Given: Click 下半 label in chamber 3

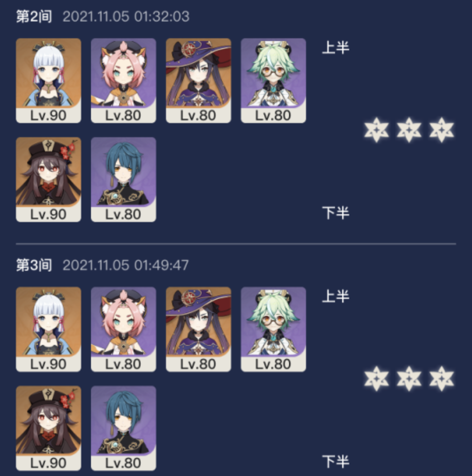Looking at the screenshot, I should [x=335, y=461].
